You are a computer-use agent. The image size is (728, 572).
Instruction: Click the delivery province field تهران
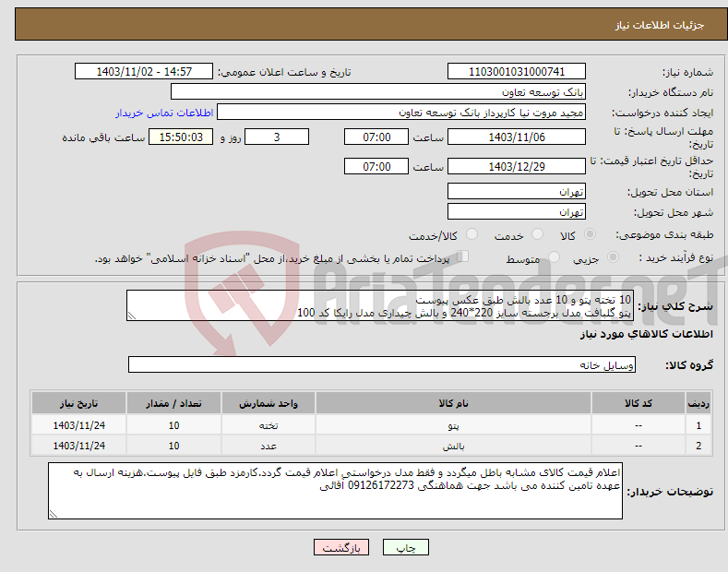click(517, 191)
